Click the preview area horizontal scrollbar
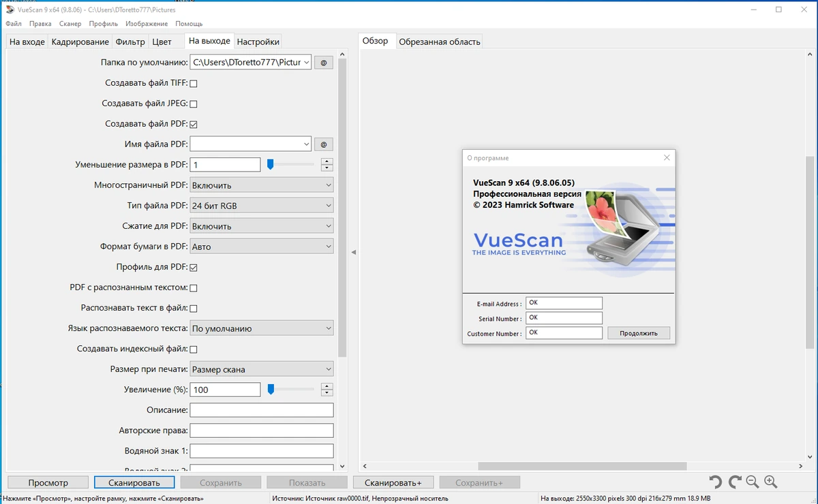The image size is (818, 504). (581, 466)
